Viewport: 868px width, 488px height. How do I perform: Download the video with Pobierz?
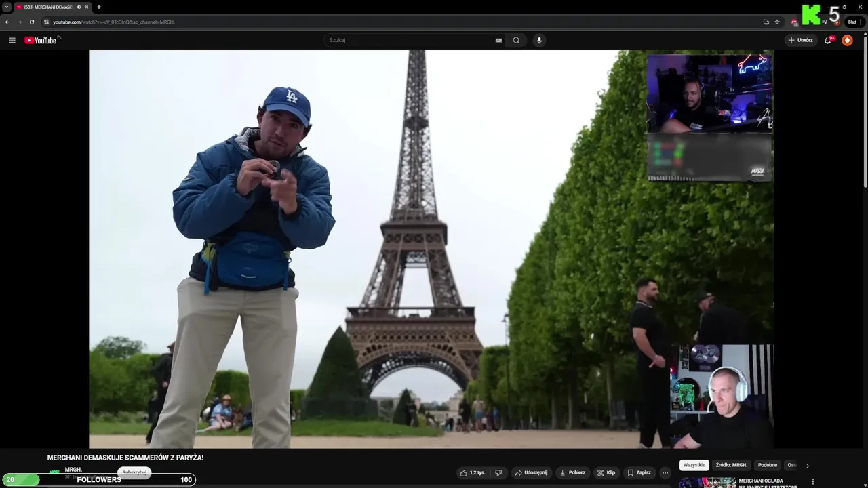572,472
